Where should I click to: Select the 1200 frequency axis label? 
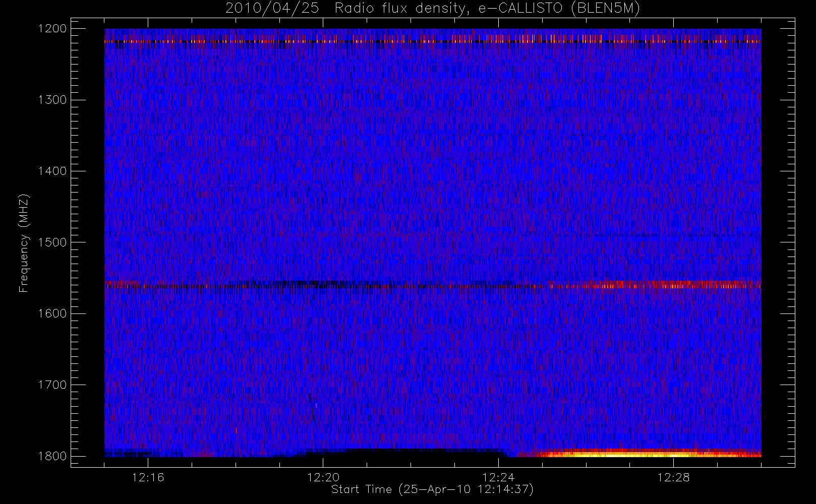52,29
